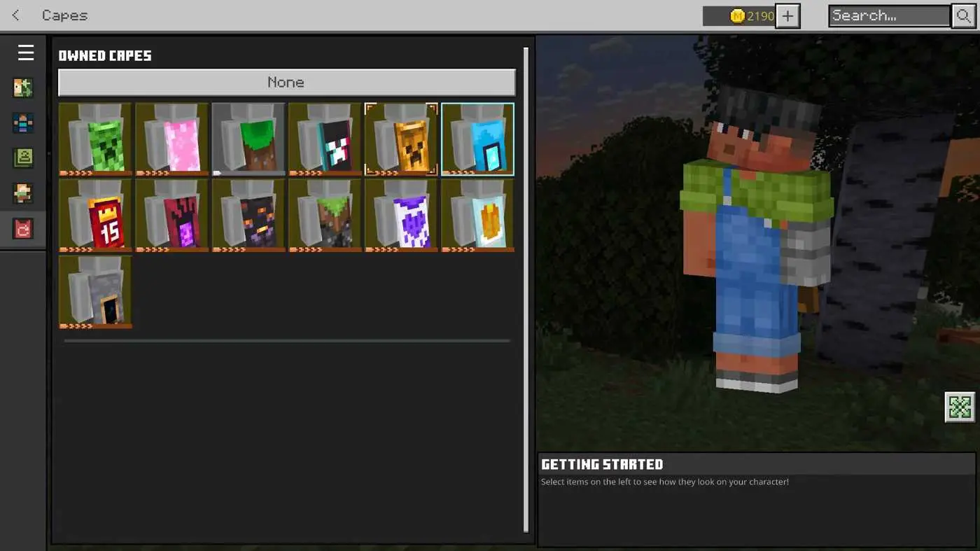Pick the grass-topped dark stone cape

point(325,216)
